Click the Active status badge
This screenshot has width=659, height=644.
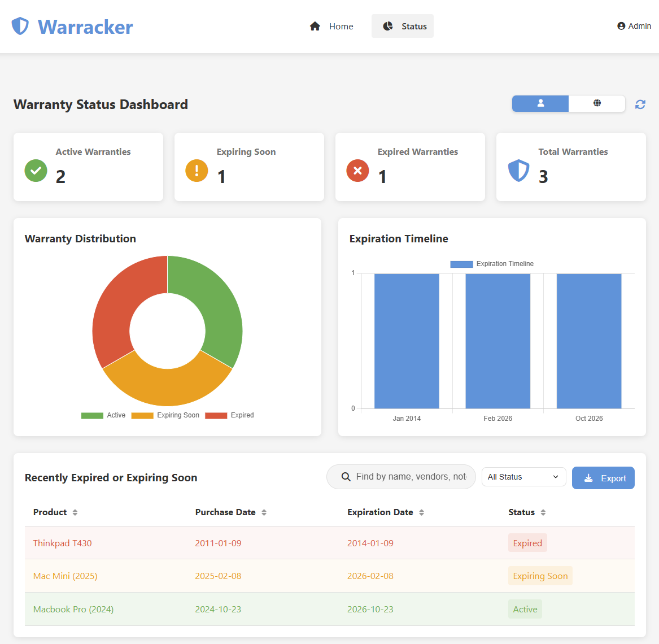pos(525,609)
